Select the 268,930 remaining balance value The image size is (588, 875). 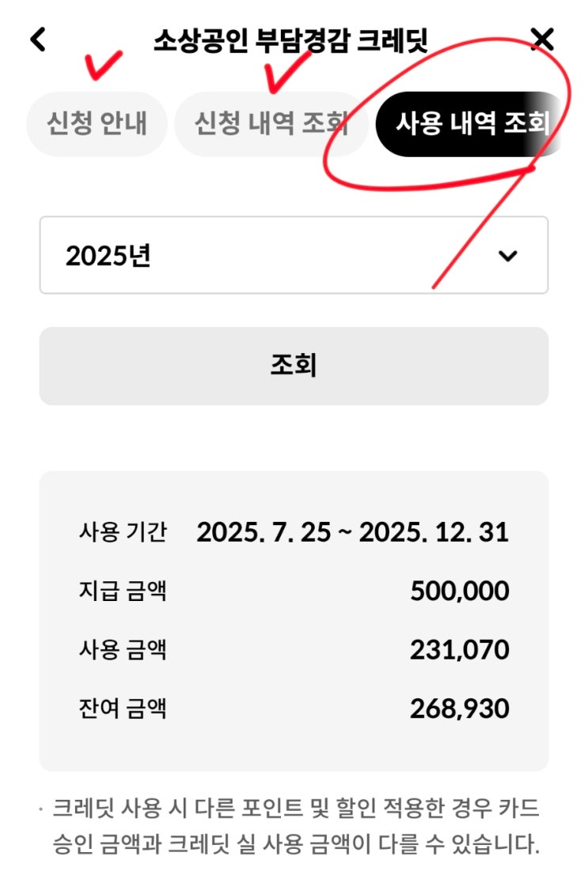(x=460, y=710)
